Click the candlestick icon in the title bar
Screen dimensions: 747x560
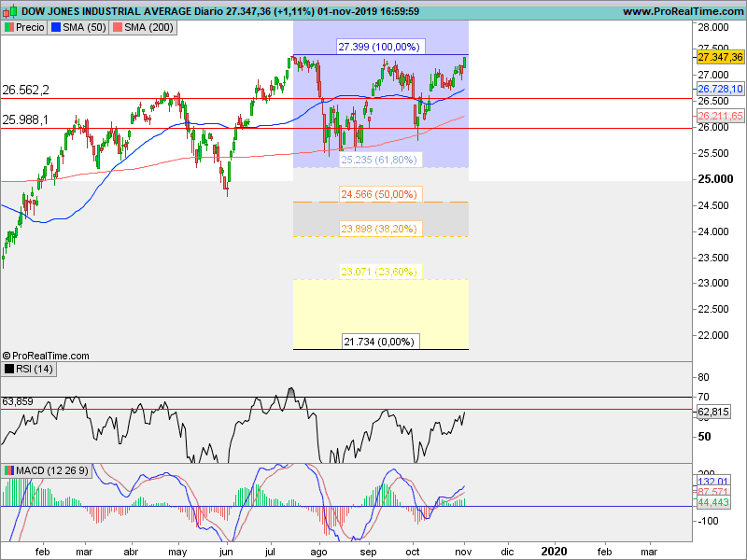point(10,11)
